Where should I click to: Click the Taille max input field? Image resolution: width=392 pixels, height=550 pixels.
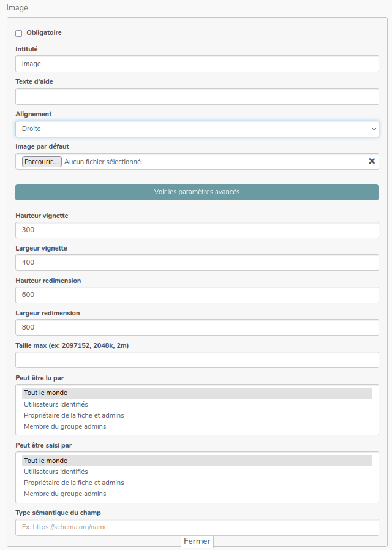point(197,360)
